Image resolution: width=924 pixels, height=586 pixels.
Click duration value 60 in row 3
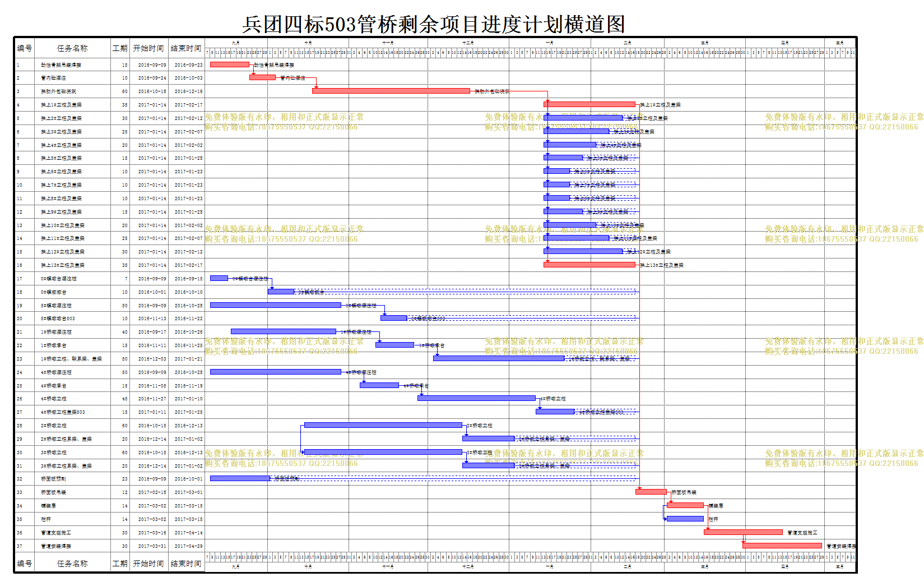(x=125, y=91)
